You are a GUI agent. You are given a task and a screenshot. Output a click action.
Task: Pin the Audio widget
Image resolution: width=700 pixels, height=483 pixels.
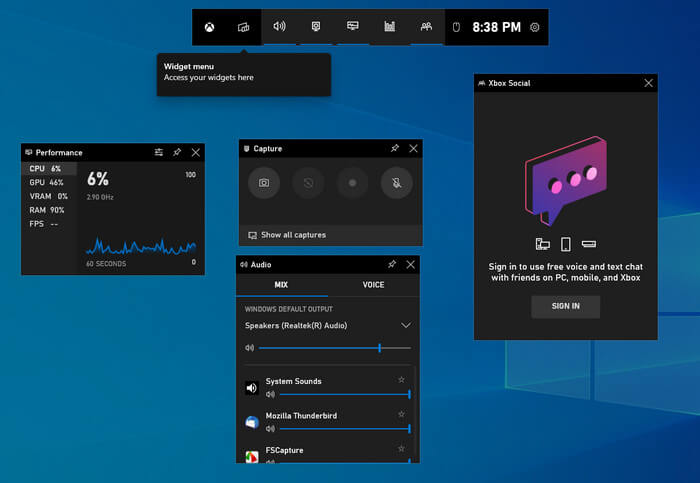click(x=392, y=264)
